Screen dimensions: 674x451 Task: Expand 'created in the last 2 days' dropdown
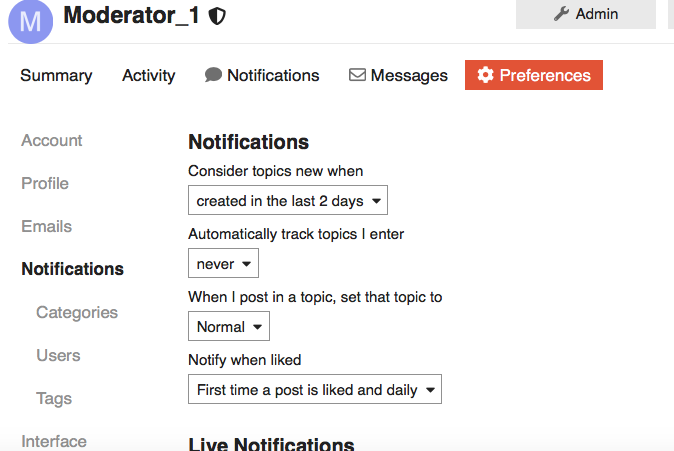[x=288, y=200]
